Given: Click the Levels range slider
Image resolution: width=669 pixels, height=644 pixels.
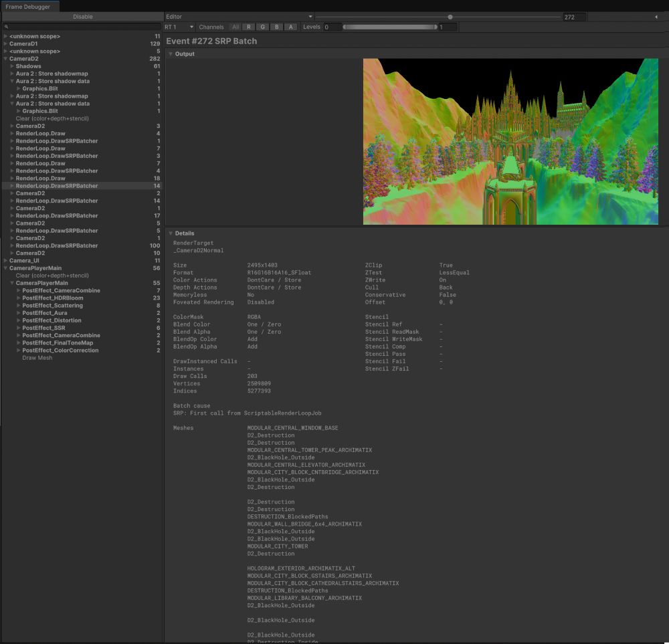Looking at the screenshot, I should point(390,27).
